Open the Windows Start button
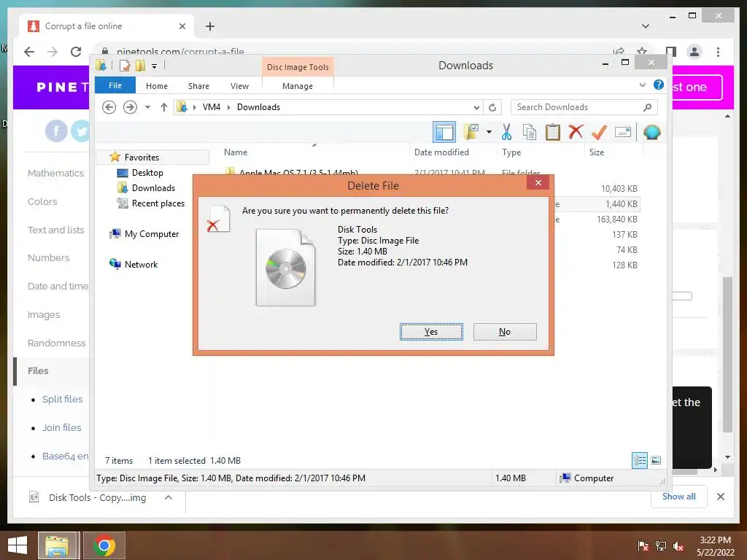The width and height of the screenshot is (747, 560). [x=18, y=545]
